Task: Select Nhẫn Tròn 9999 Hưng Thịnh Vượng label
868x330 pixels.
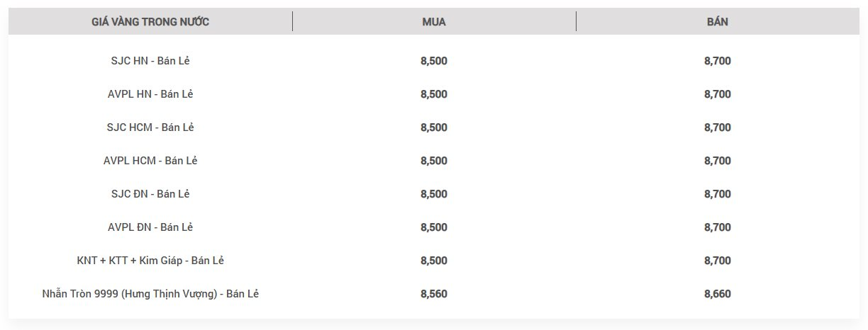Action: click(x=150, y=294)
